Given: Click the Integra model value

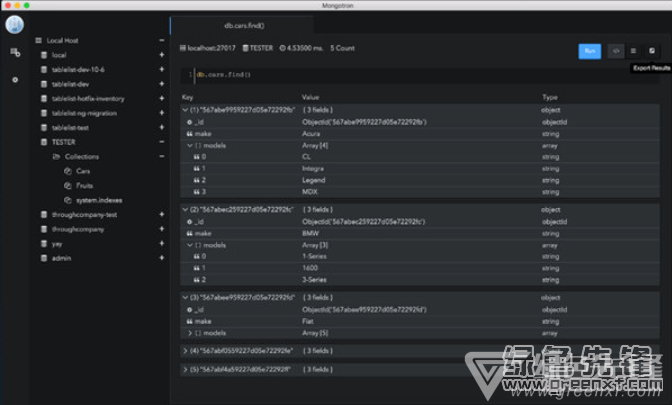Looking at the screenshot, I should point(313,168).
